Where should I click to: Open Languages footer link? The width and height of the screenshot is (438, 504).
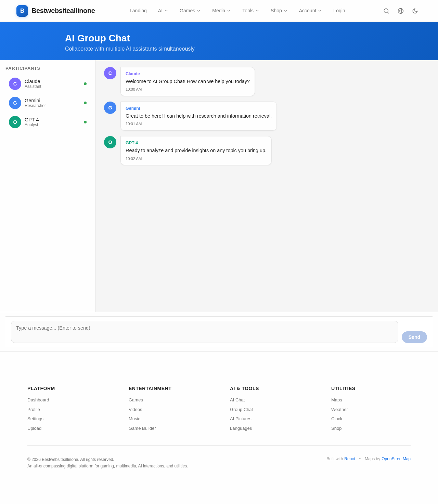point(241,428)
